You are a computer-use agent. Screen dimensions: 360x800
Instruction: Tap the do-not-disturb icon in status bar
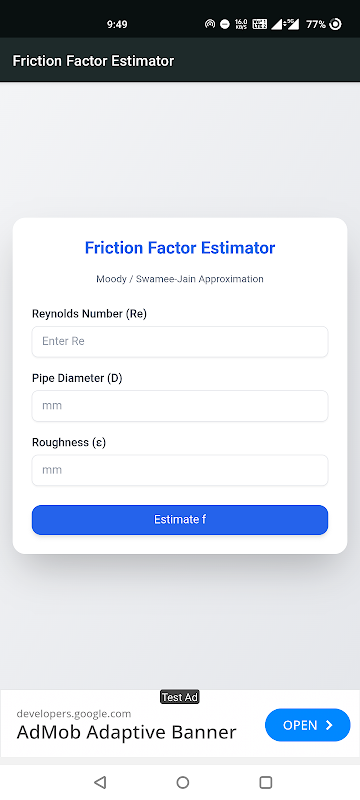225,24
